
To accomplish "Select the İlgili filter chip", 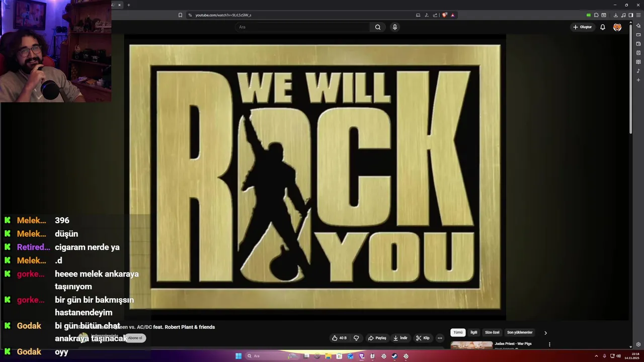I will tap(473, 332).
